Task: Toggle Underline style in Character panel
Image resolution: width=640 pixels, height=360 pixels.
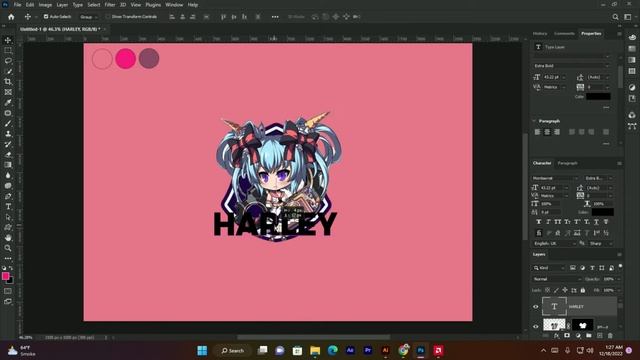Action: point(596,222)
